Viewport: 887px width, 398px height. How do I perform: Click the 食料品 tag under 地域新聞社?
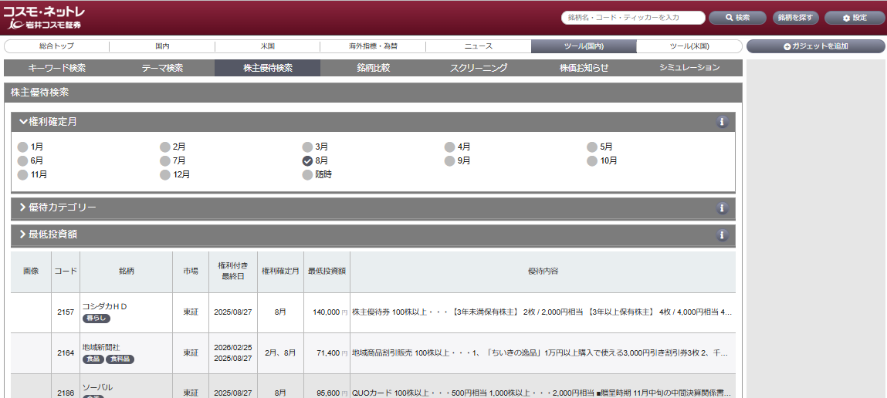(120, 359)
